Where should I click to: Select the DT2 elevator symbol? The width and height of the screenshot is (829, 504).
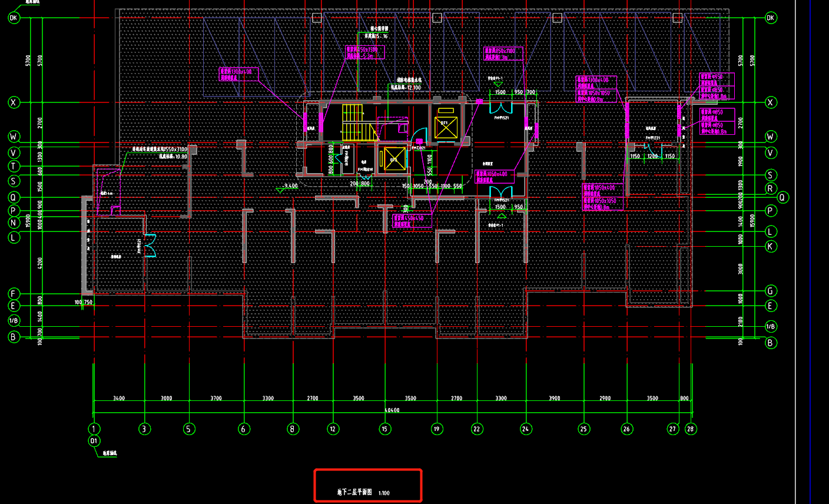point(395,159)
